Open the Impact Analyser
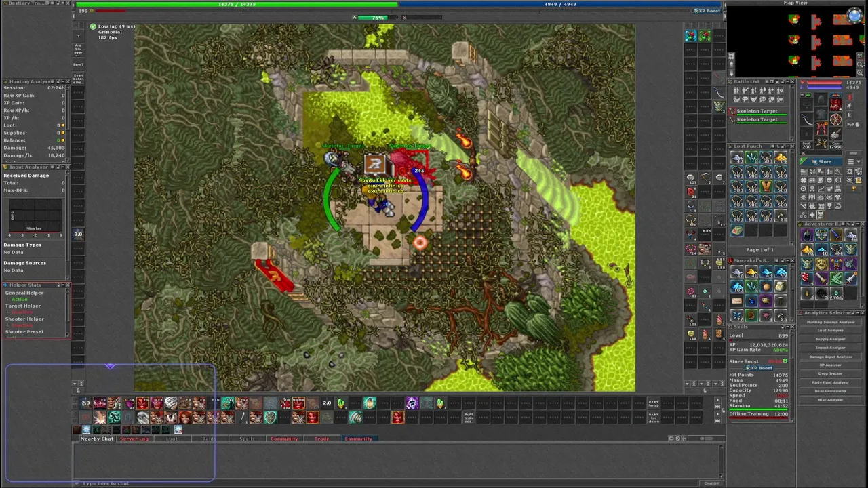The height and width of the screenshot is (488, 868). coord(830,348)
